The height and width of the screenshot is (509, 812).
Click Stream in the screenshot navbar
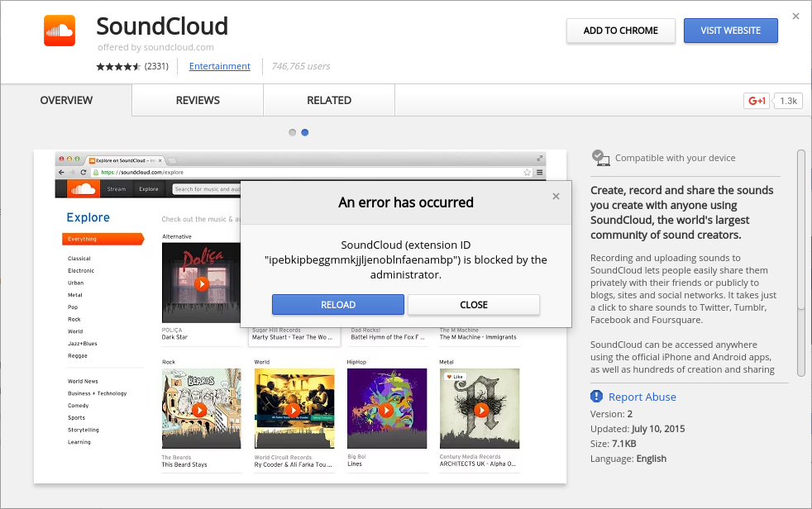(117, 189)
